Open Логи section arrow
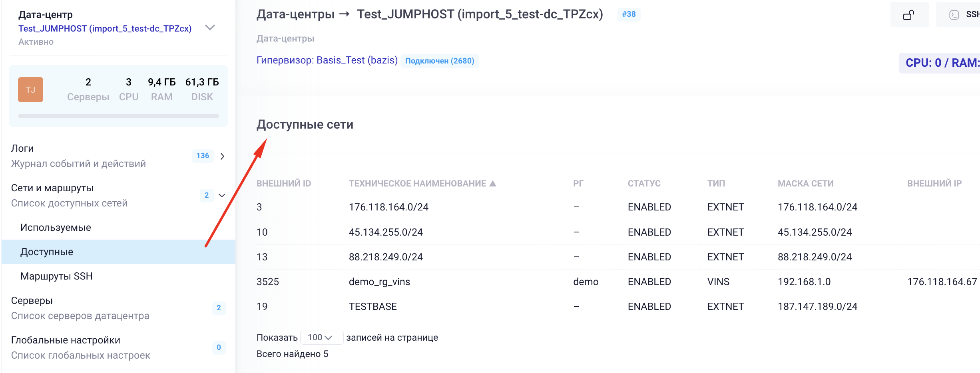This screenshot has width=980, height=373. click(x=223, y=156)
